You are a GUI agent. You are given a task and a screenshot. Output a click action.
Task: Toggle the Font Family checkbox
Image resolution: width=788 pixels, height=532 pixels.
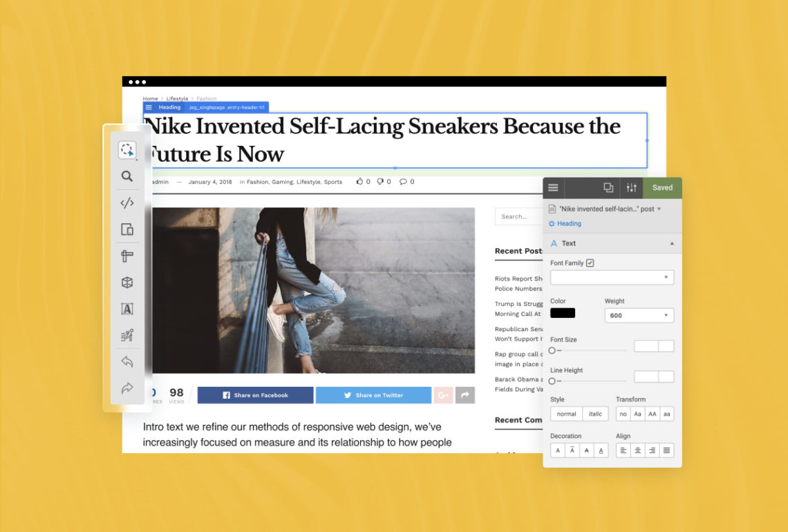click(x=590, y=263)
